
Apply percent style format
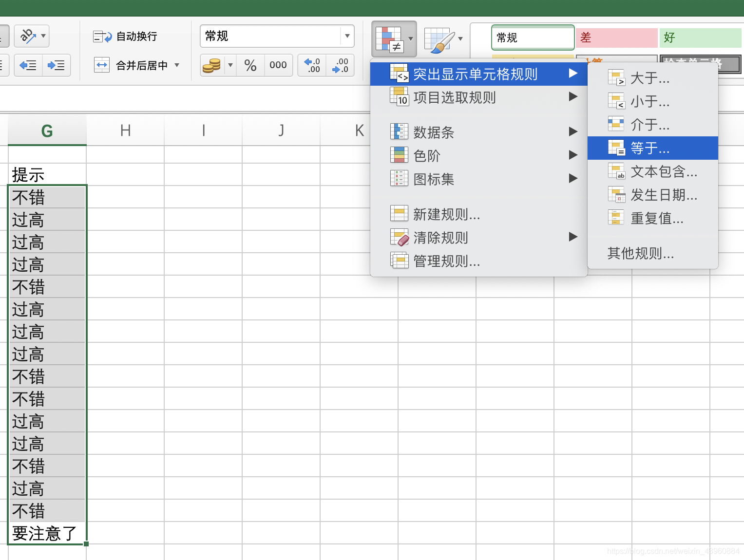tap(250, 65)
